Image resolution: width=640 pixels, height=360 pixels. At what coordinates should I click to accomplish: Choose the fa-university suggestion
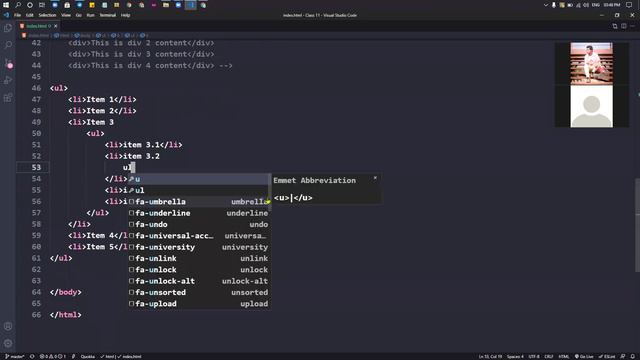[198, 247]
